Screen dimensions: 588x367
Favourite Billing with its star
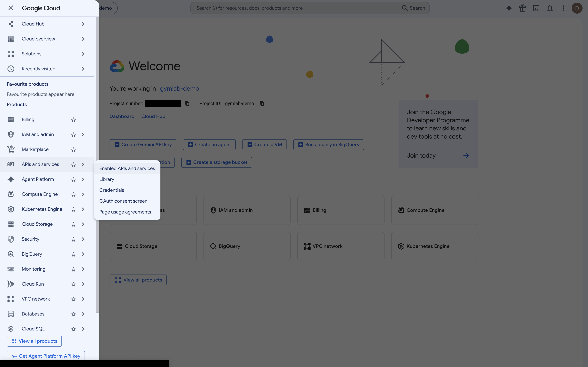tap(73, 120)
